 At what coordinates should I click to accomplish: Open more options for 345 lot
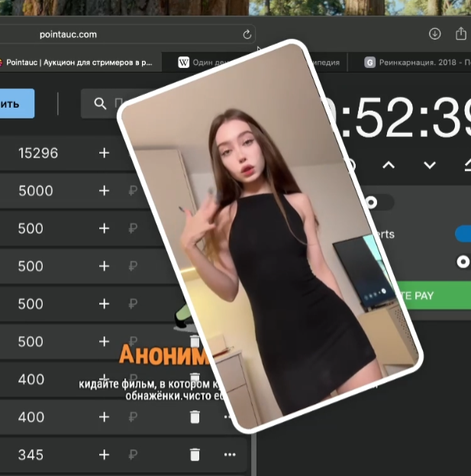pyautogui.click(x=230, y=455)
